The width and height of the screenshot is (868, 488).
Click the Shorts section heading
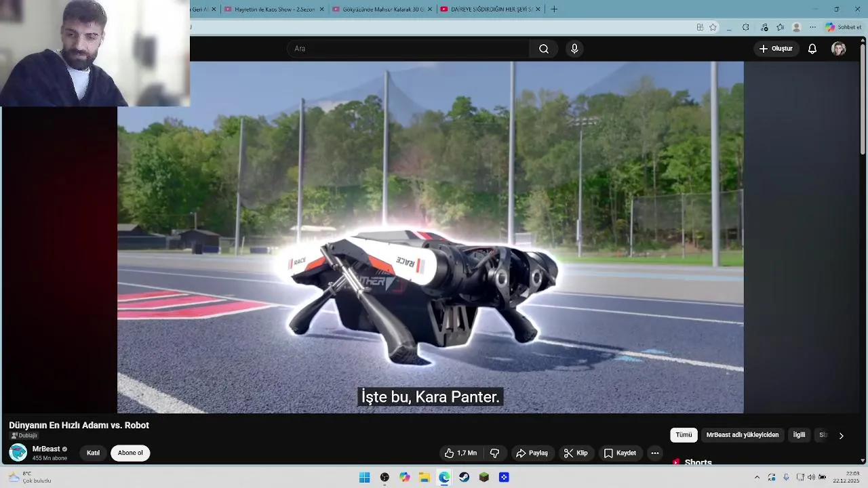pos(698,462)
